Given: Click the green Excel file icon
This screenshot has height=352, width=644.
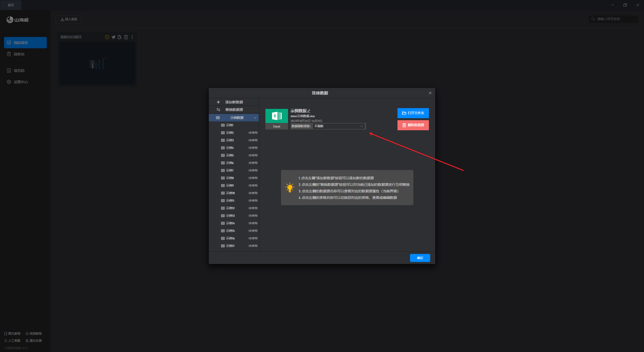Looking at the screenshot, I should (x=276, y=116).
